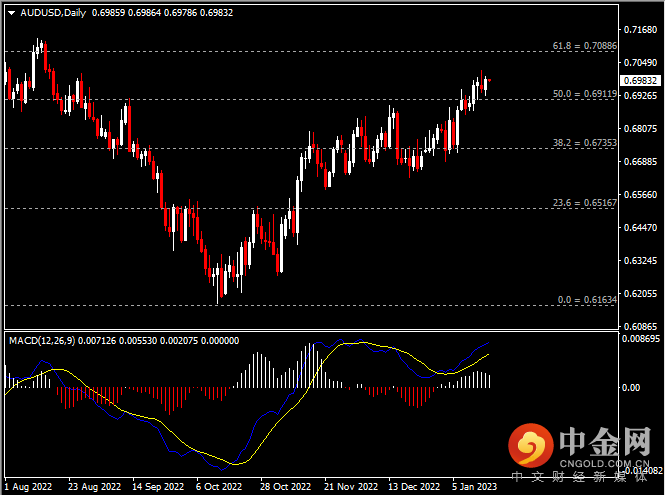Click the 5 Jan 2023 date marker

tap(473, 487)
